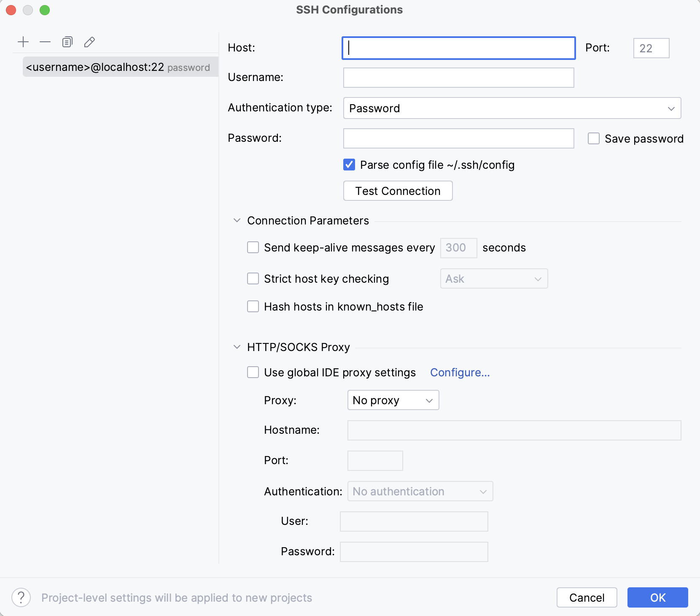Collapse the Connection Parameters section
Viewport: 700px width, 616px height.
[x=237, y=220]
